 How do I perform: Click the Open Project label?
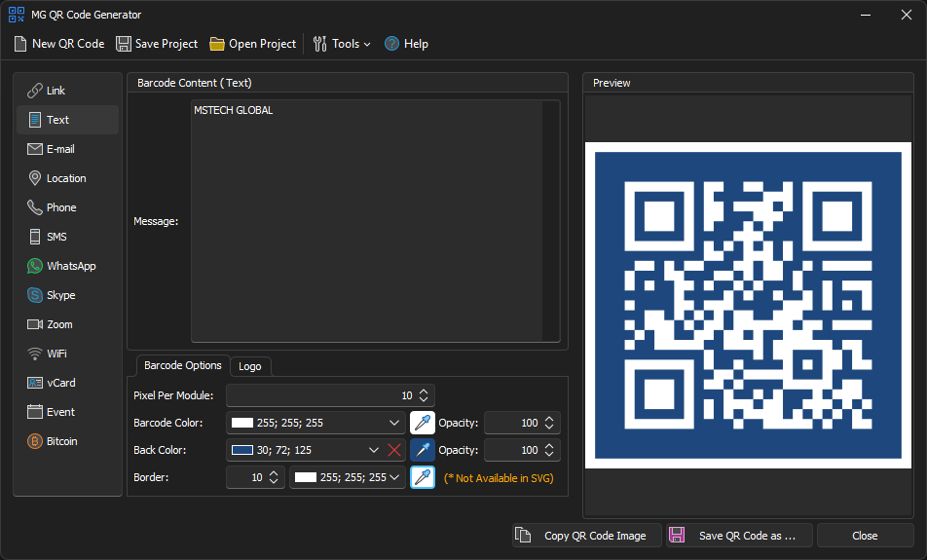pos(263,44)
